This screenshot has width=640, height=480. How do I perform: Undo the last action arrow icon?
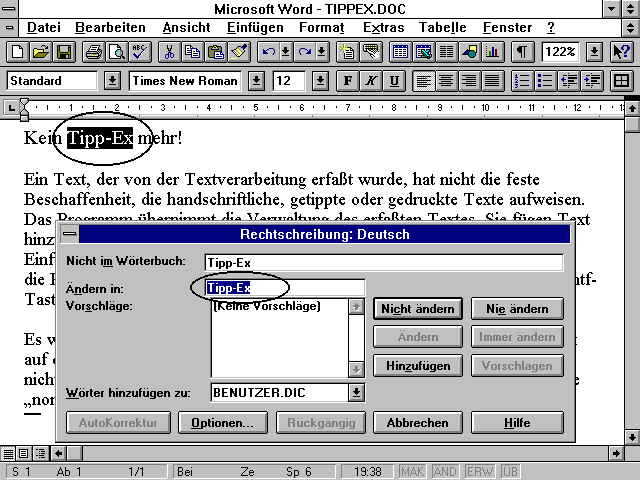point(269,52)
